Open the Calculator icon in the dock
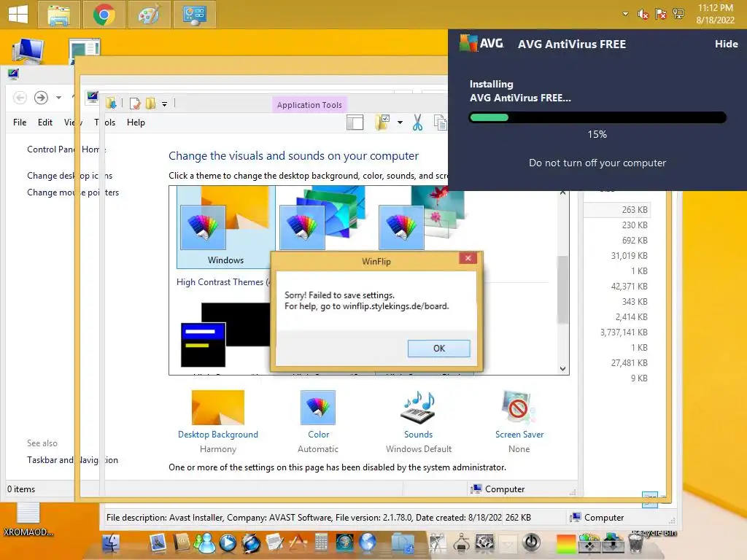 (321, 542)
